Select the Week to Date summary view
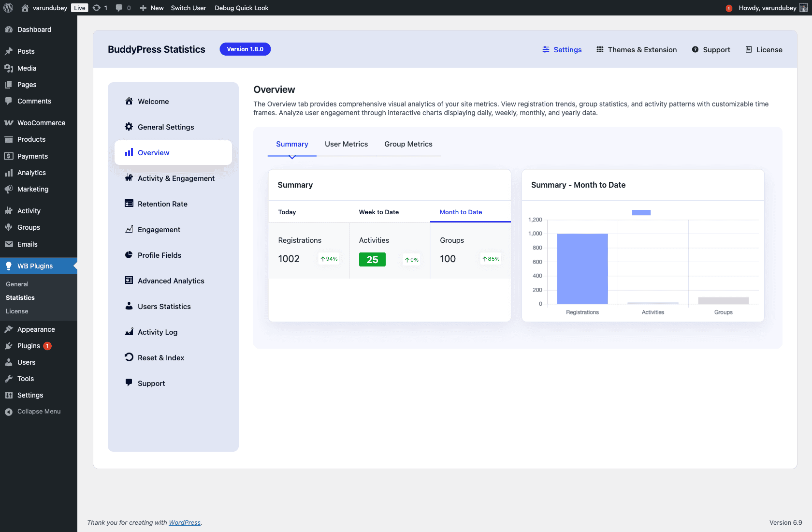Screen dimensions: 812x532 [378, 212]
